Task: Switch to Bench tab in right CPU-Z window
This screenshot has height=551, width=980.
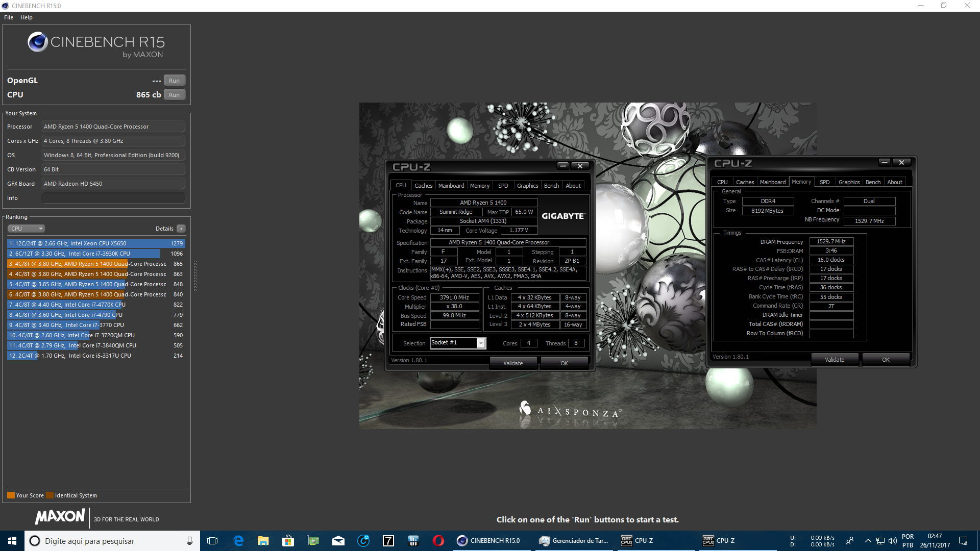Action: tap(873, 182)
